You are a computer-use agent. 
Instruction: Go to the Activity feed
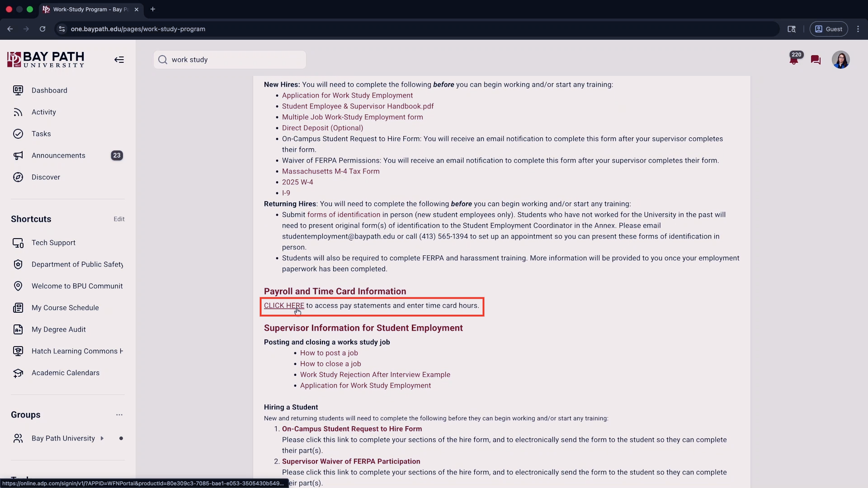(44, 112)
